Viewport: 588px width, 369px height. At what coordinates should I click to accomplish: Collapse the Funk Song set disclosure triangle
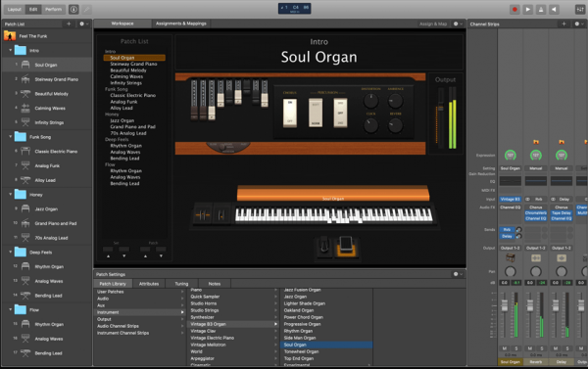click(10, 137)
